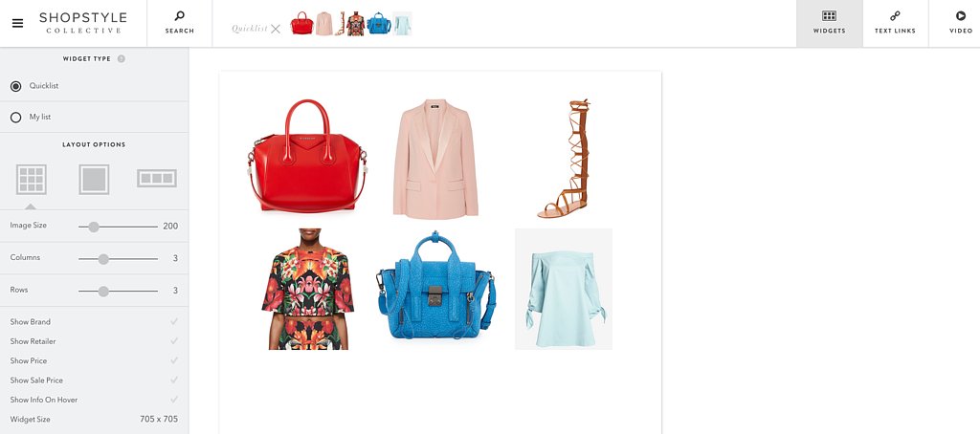Toggle the Show Brand checkmark
This screenshot has width=980, height=434.
click(174, 321)
